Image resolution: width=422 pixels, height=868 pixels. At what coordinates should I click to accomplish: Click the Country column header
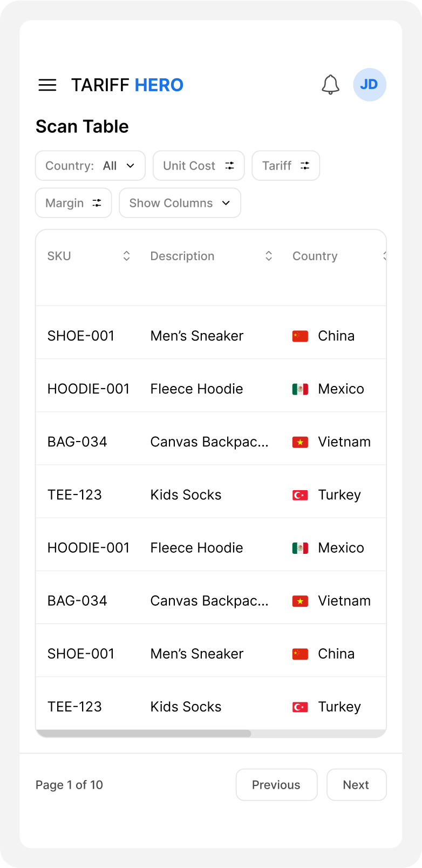click(315, 256)
